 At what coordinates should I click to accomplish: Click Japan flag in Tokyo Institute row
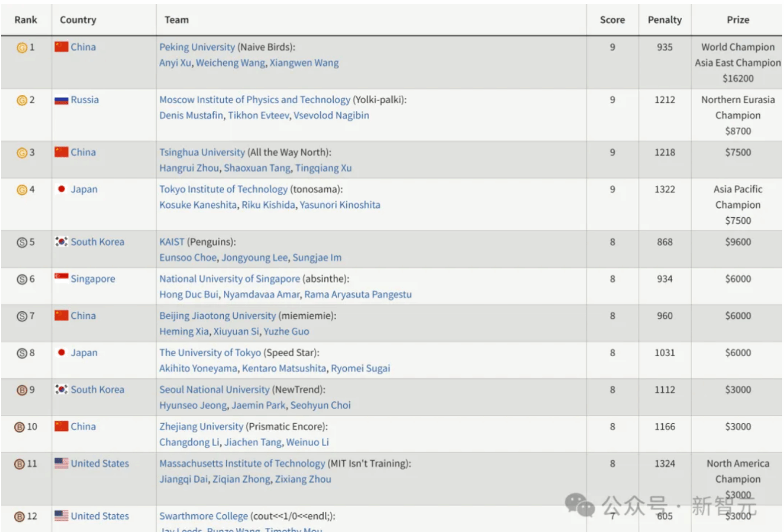61,189
